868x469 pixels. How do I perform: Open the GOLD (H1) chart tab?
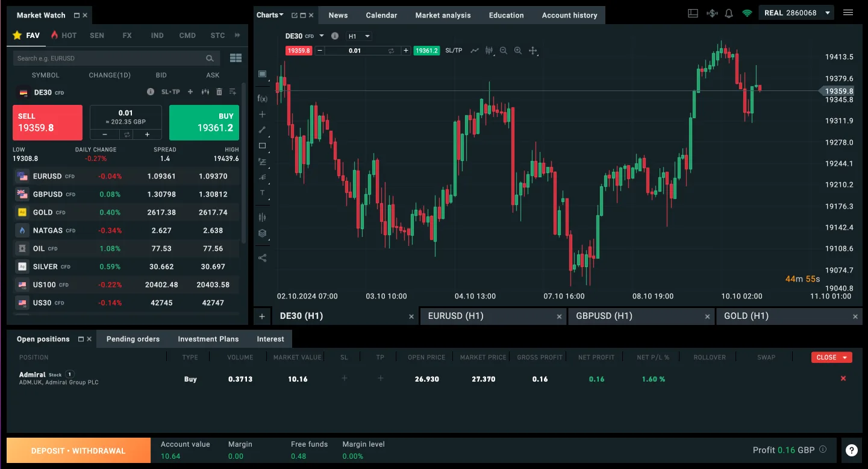pyautogui.click(x=746, y=316)
